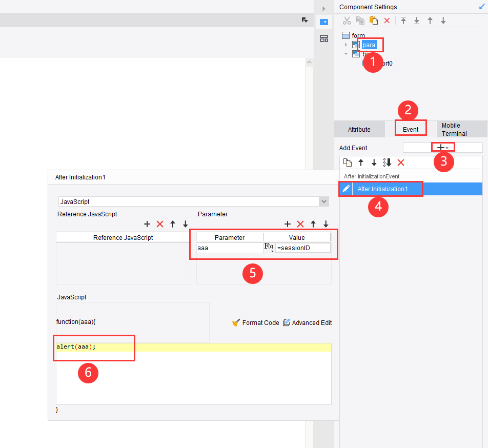This screenshot has height=448, width=488.
Task: Click the Copy icon in Component Settings toolbar
Action: pyautogui.click(x=360, y=21)
